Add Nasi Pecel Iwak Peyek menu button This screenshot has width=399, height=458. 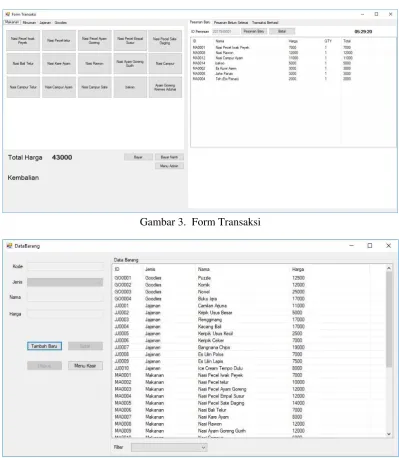tap(23, 40)
